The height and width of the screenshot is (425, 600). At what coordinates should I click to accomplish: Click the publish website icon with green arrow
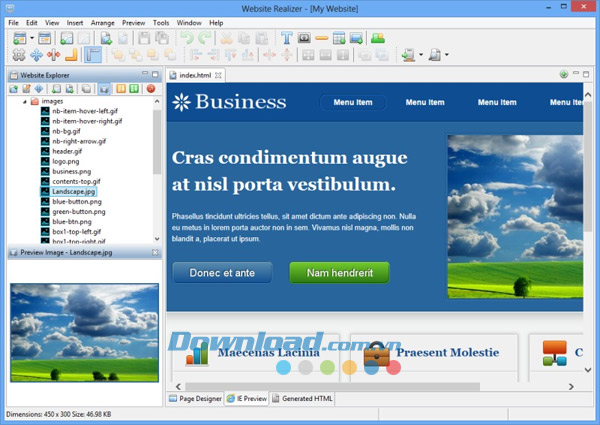[408, 55]
